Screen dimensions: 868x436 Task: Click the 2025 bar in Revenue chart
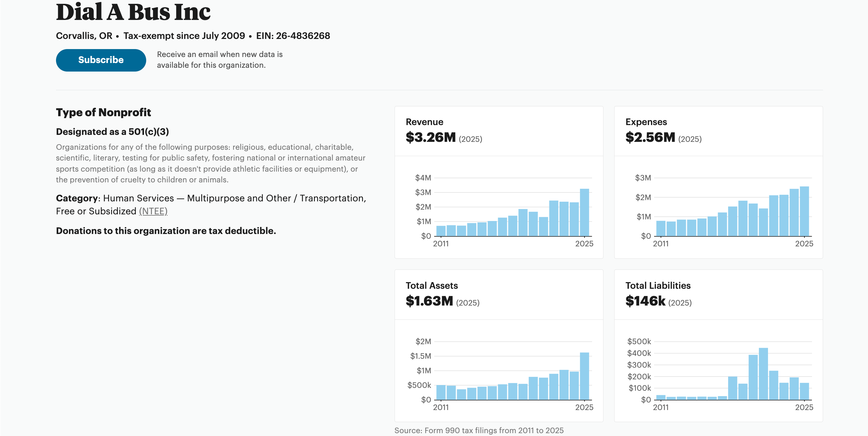584,212
